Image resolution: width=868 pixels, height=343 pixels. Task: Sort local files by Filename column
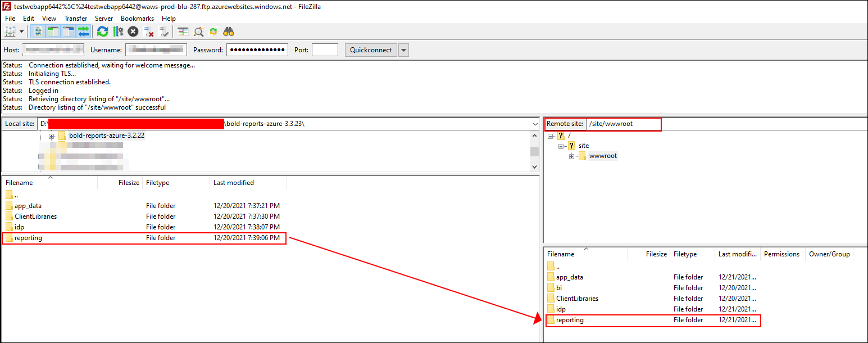tap(49, 183)
